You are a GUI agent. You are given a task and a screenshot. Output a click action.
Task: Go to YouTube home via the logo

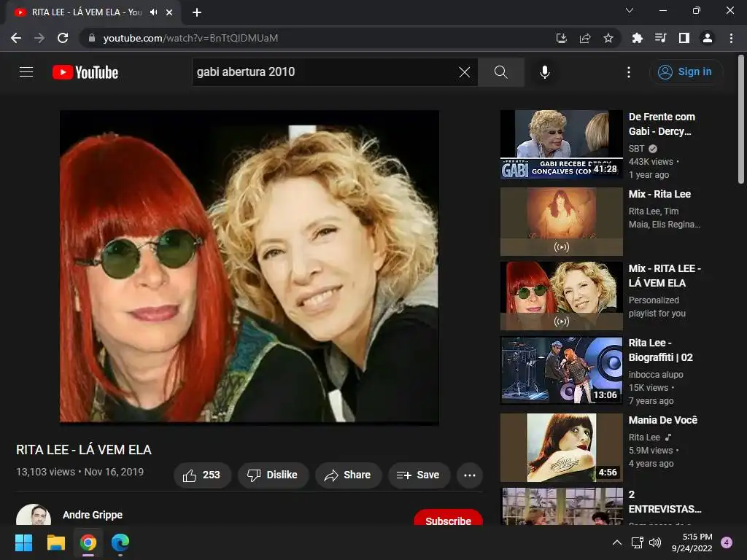(85, 72)
